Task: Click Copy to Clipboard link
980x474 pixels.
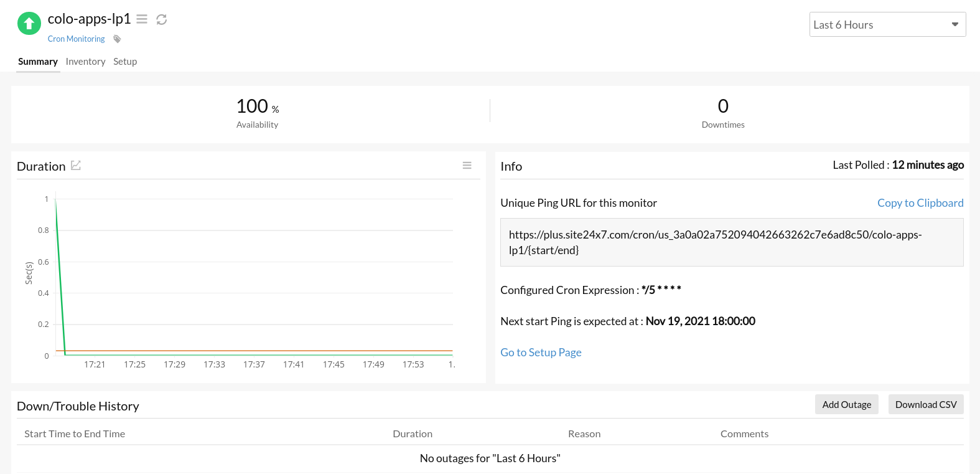Action: pyautogui.click(x=920, y=203)
